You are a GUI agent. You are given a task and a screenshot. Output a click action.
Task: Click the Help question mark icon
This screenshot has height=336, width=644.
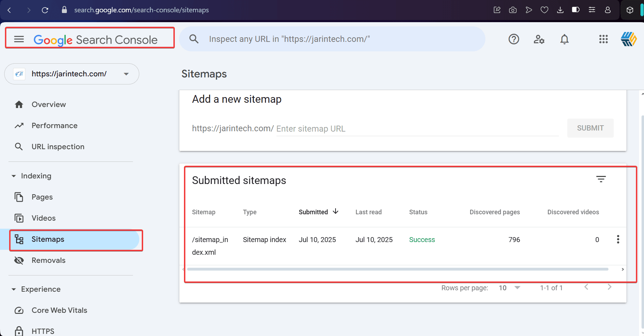(x=514, y=39)
